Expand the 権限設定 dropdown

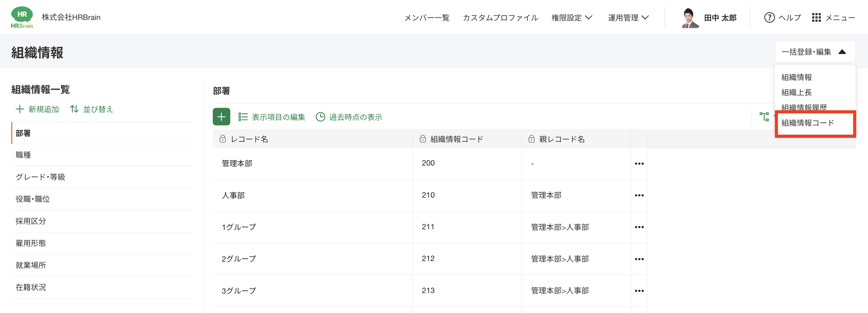pos(572,18)
